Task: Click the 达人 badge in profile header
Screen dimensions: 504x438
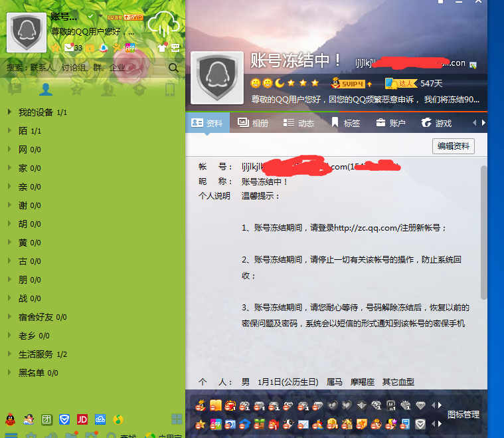Action: click(401, 84)
